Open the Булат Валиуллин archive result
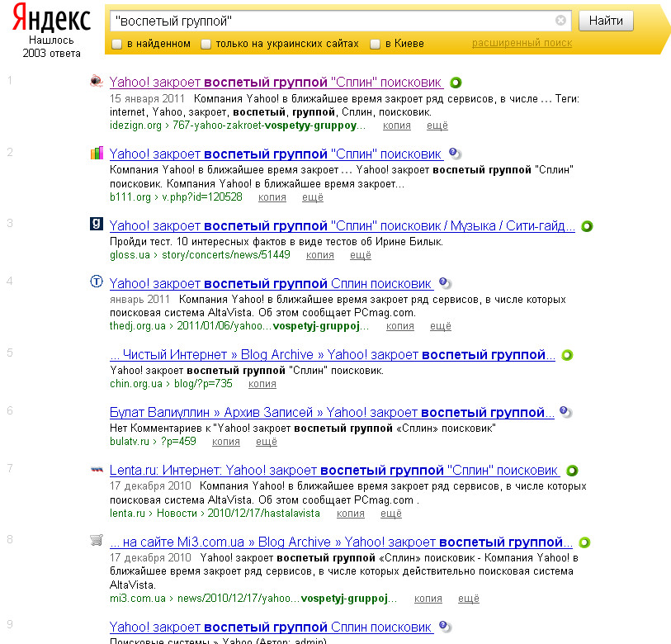The image size is (671, 644). coord(332,412)
